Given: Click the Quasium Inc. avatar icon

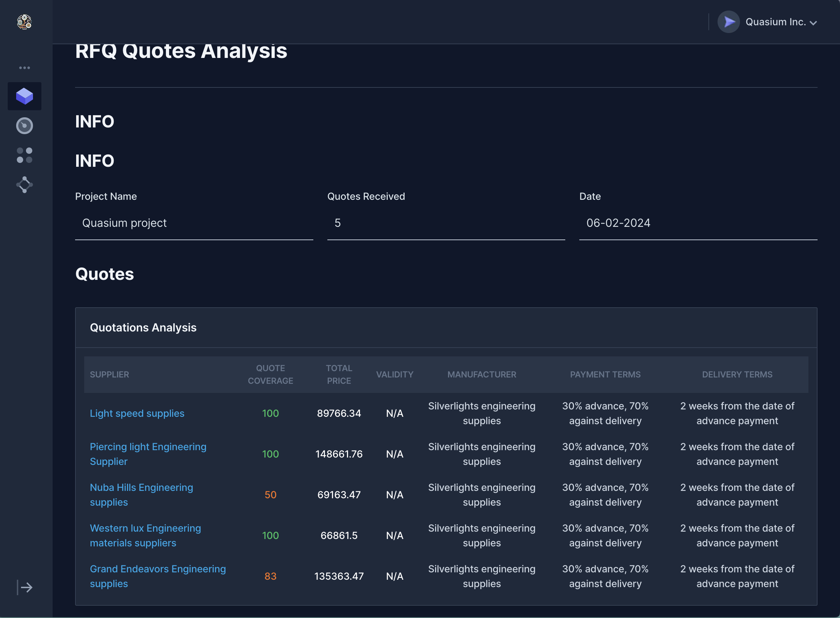Looking at the screenshot, I should 729,22.
